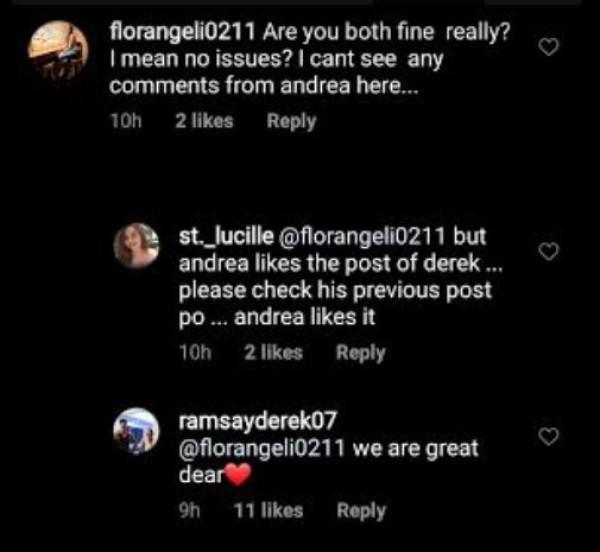Image resolution: width=600 pixels, height=552 pixels.
Task: See the 11 likes on ramsayderek07's reply
Action: [267, 510]
